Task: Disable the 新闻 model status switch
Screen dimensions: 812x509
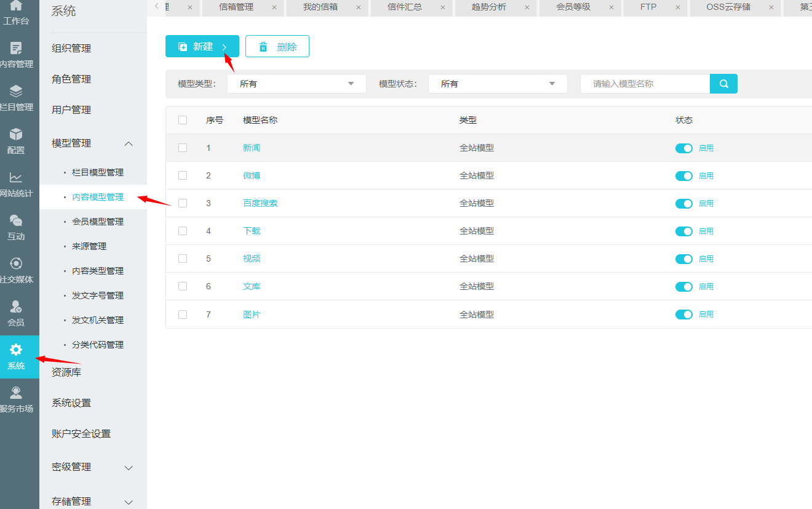Action: pyautogui.click(x=683, y=148)
